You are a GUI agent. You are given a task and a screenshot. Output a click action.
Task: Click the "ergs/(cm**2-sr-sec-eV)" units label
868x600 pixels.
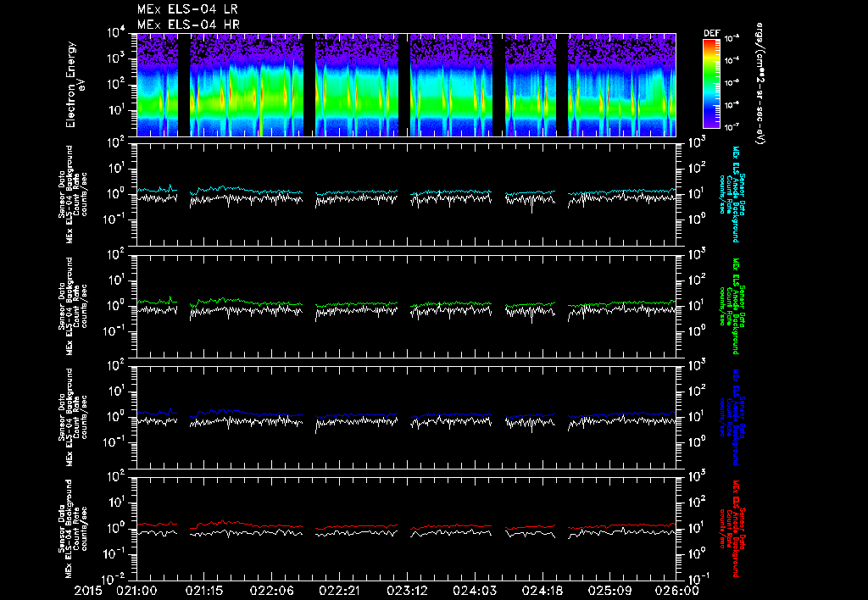[x=759, y=84]
